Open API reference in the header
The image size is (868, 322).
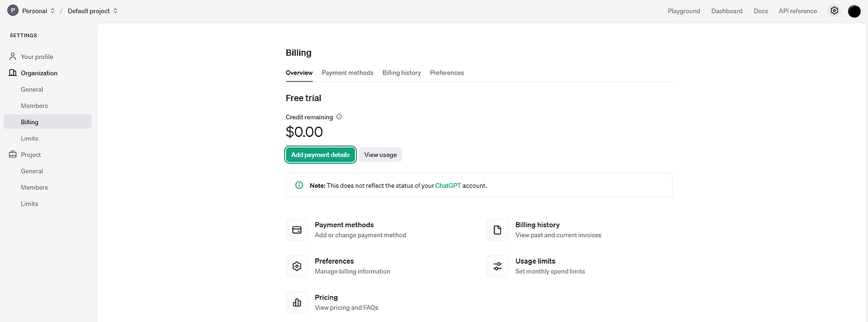coord(797,11)
